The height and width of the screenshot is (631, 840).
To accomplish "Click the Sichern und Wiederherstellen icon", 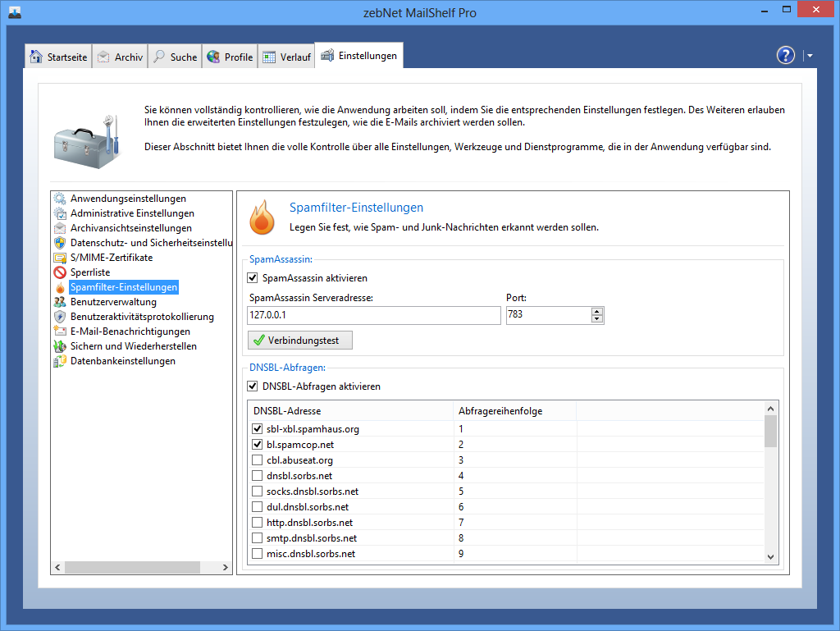I will 60,346.
